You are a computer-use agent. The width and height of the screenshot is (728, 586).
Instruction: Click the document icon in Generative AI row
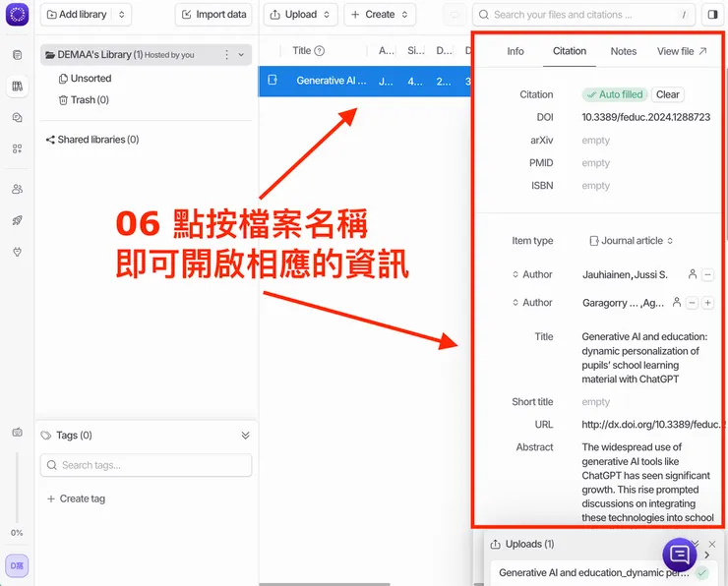[273, 80]
